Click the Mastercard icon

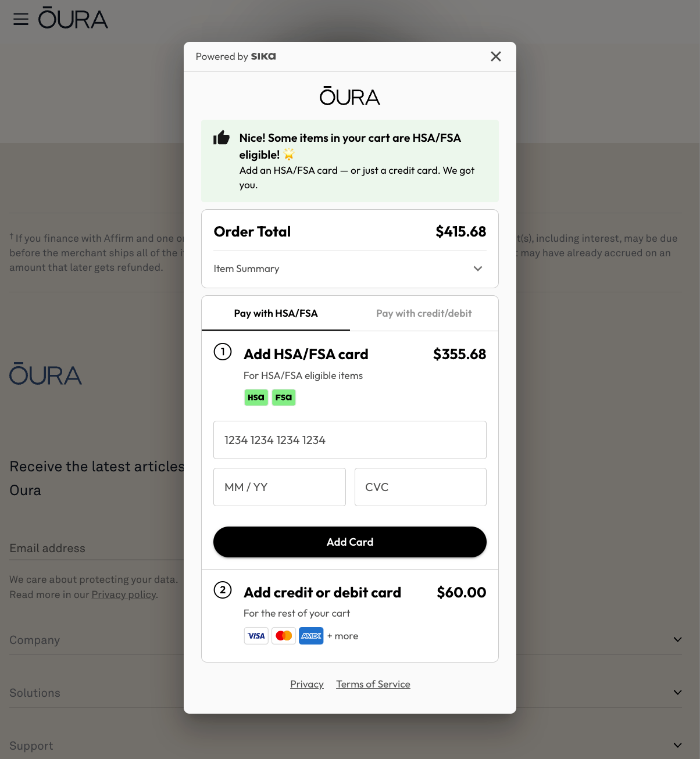(x=284, y=636)
